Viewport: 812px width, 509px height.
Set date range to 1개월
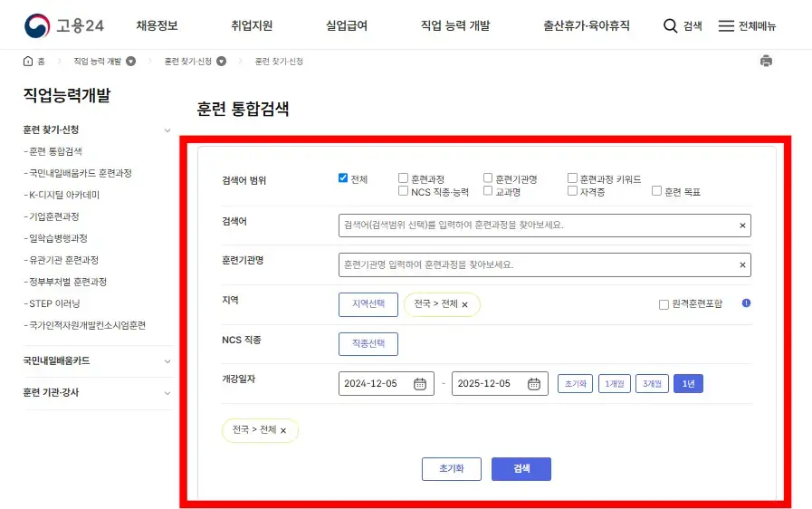coord(614,384)
